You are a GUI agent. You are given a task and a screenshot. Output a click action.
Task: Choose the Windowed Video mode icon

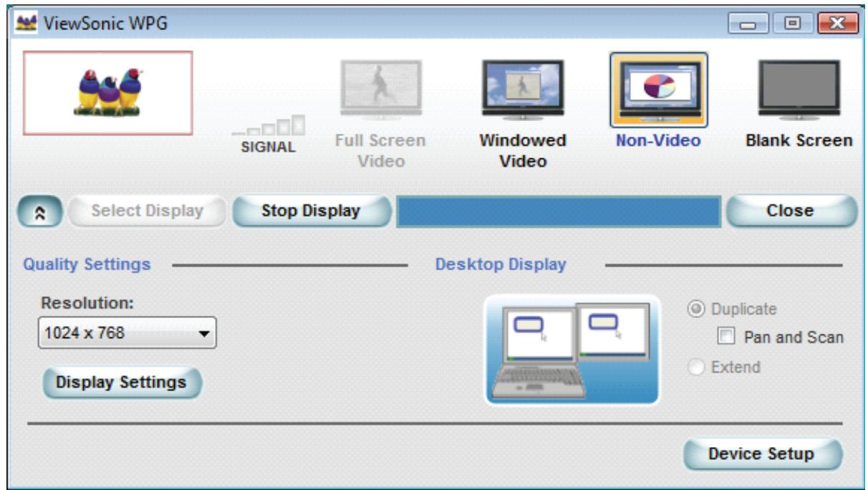pyautogui.click(x=523, y=90)
